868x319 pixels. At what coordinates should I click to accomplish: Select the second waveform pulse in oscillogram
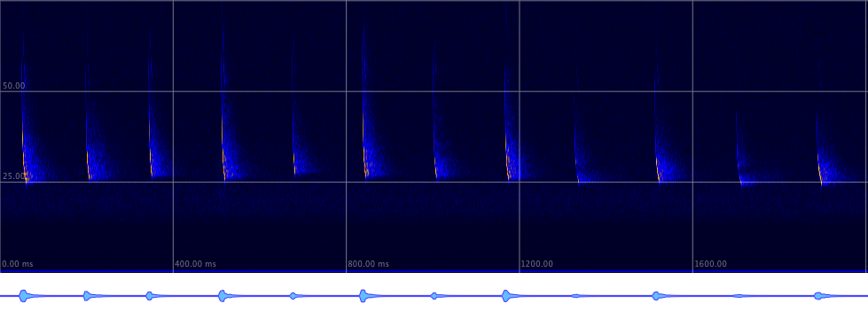coord(86,296)
